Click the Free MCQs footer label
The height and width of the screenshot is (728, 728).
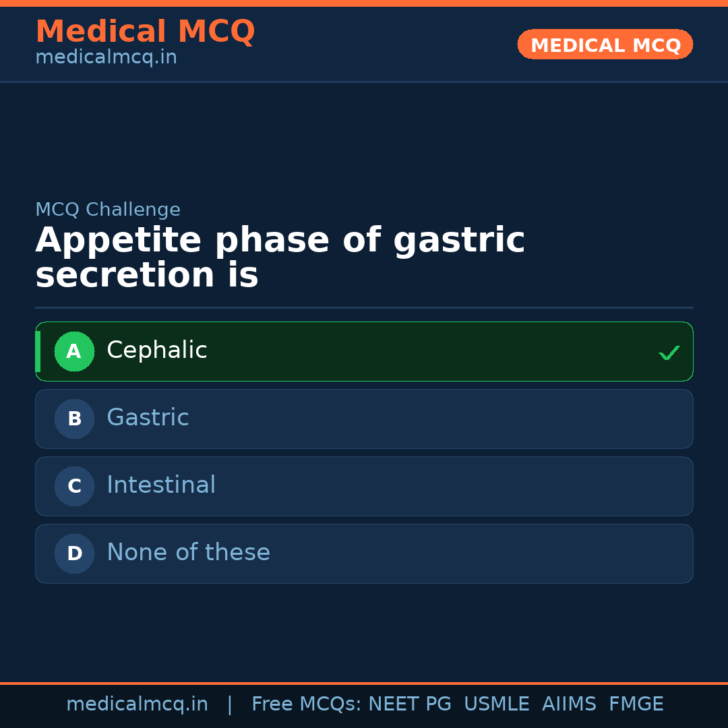(307, 704)
